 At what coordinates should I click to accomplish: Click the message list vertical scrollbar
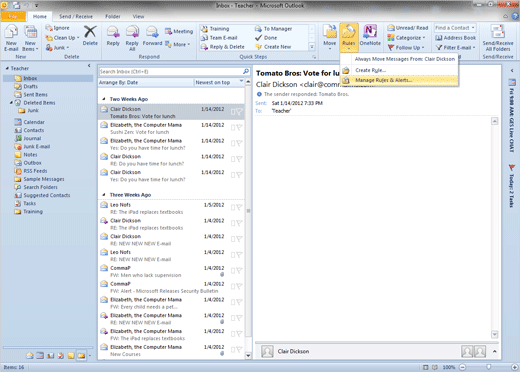[x=248, y=218]
